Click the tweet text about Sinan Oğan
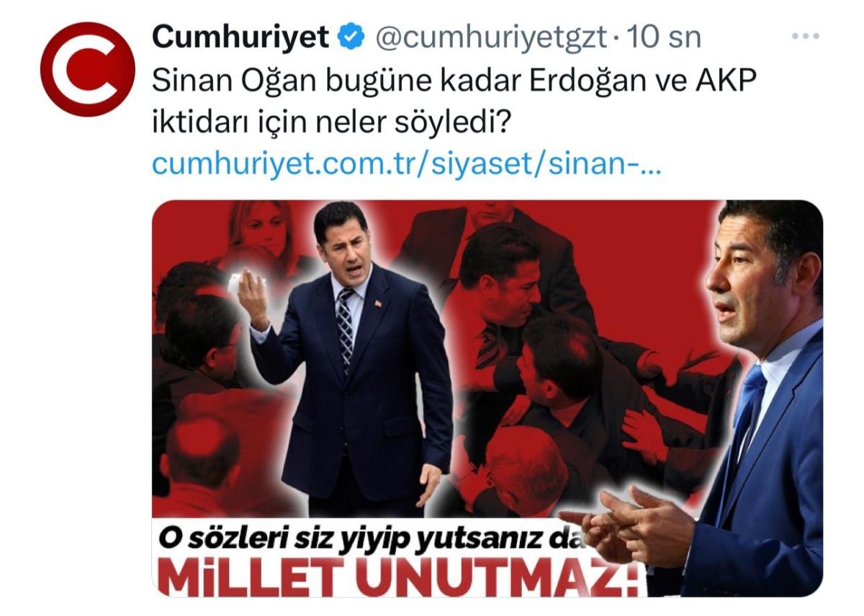The height and width of the screenshot is (616, 864). coord(454,101)
